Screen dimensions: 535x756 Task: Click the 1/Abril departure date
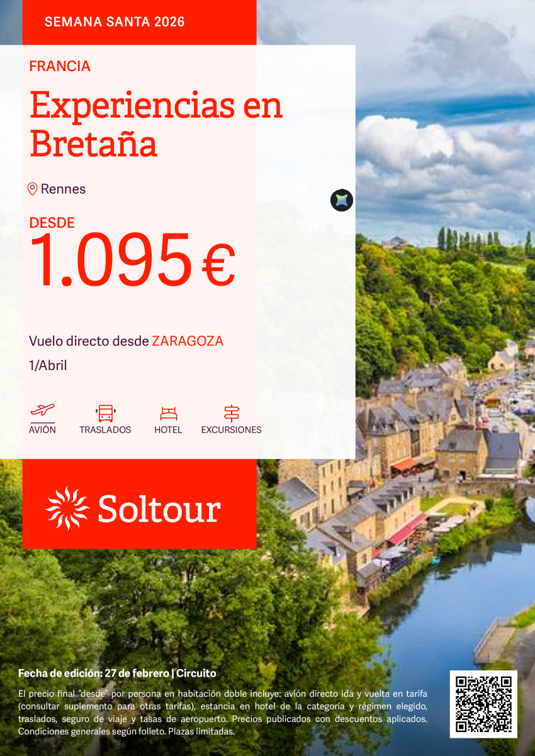[x=48, y=365]
